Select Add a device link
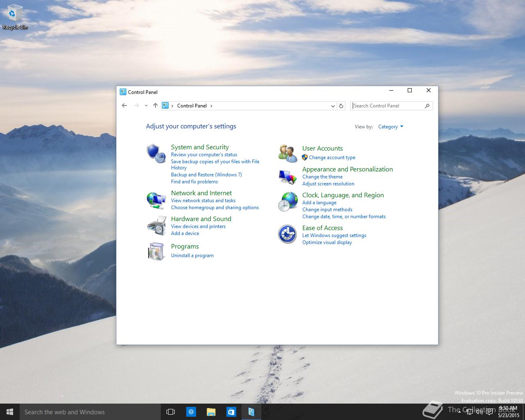525x420 pixels. pyautogui.click(x=185, y=233)
